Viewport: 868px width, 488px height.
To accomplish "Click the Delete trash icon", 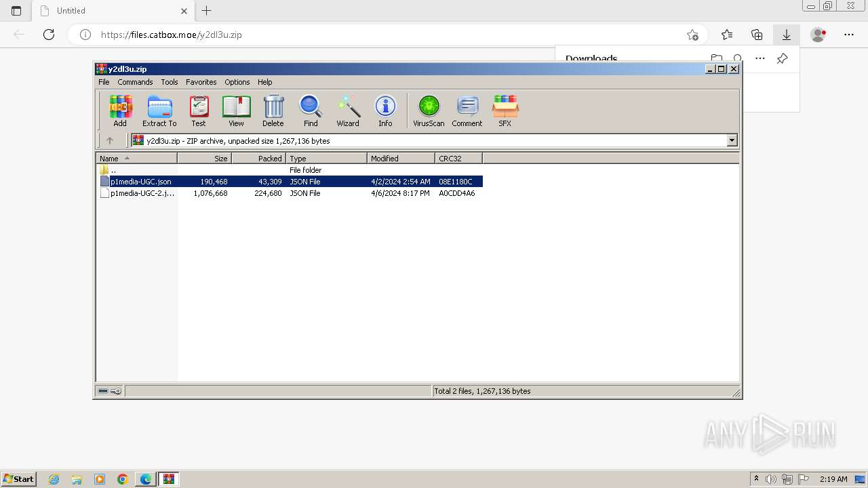I will tap(273, 110).
